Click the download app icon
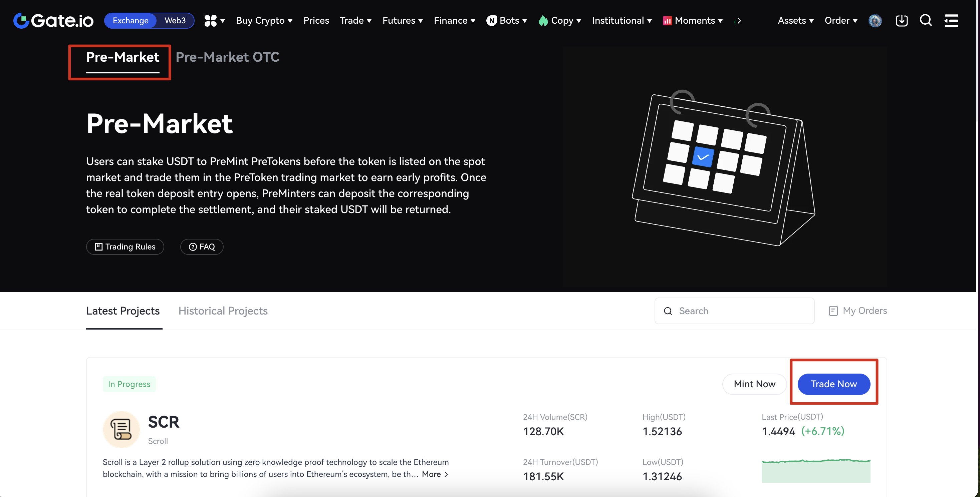980x497 pixels. (x=901, y=21)
